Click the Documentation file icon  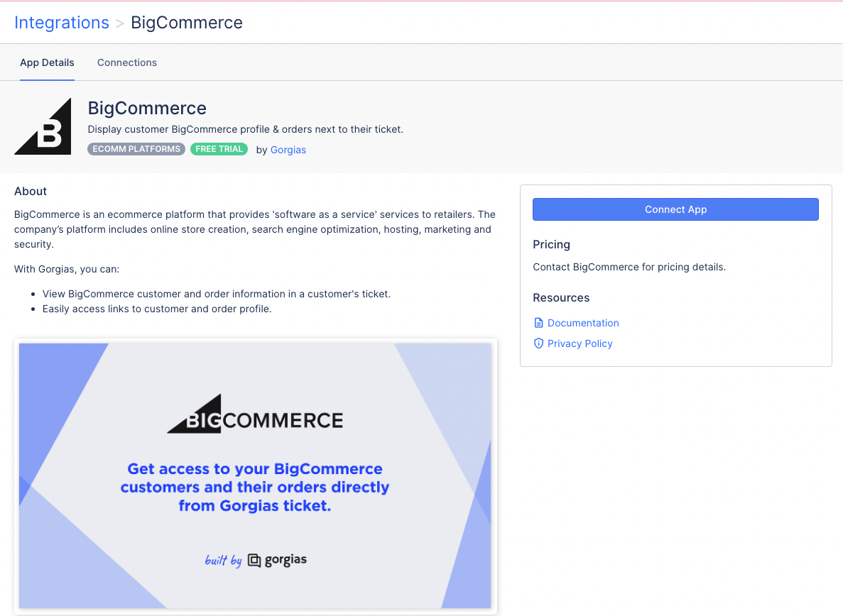538,323
